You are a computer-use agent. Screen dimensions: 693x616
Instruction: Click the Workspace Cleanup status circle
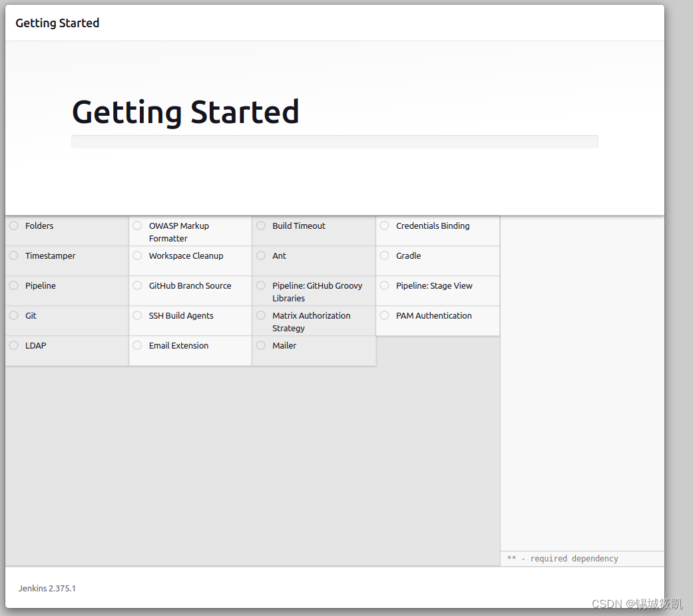coord(137,255)
